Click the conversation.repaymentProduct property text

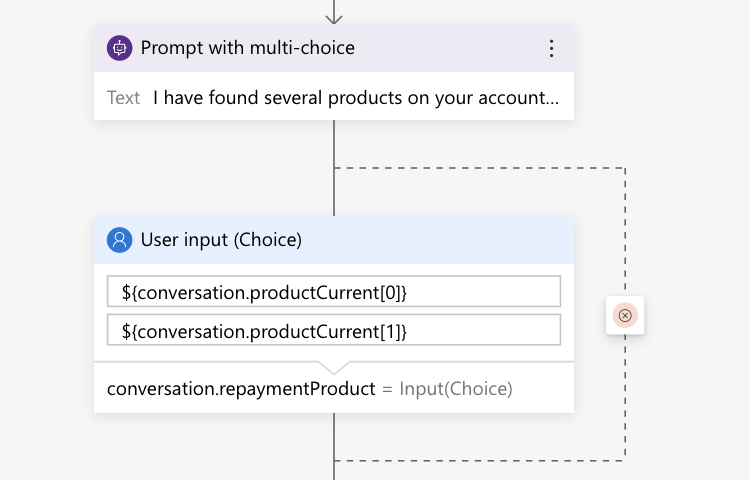coord(241,389)
